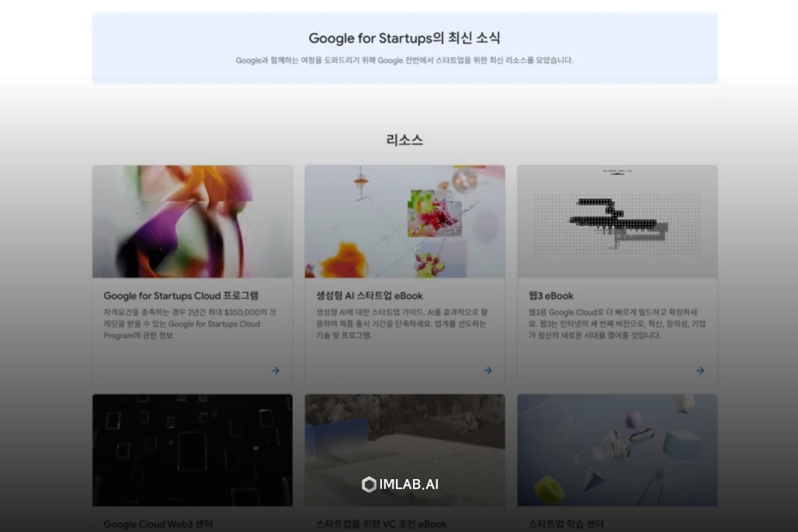This screenshot has height=532, width=798.
Task: Click arrow icon on Google for Startups Cloud card
Action: pyautogui.click(x=275, y=371)
